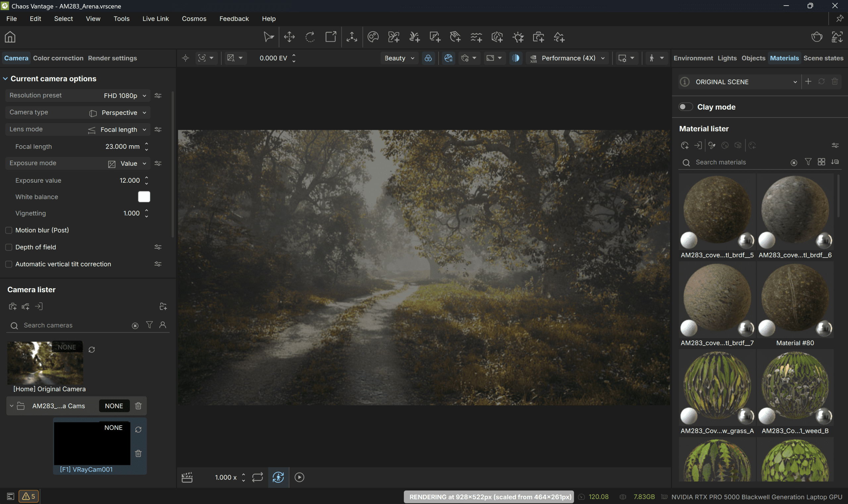Select the Move tool in the toolbar
Image resolution: width=848 pixels, height=504 pixels.
(289, 37)
